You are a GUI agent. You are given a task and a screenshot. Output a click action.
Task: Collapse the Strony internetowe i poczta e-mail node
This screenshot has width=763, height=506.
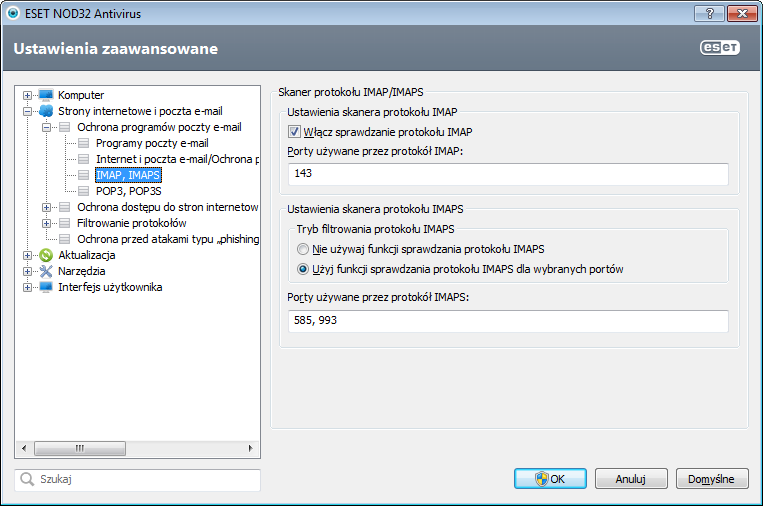click(27, 111)
